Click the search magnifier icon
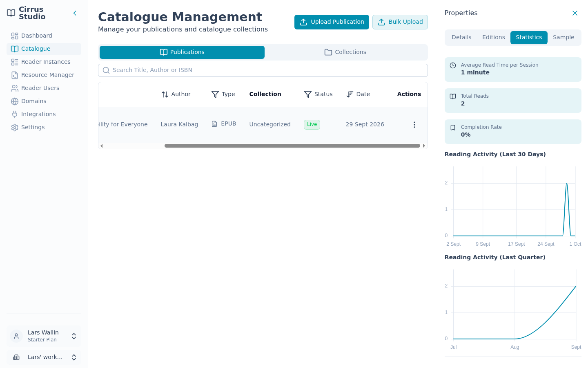Image resolution: width=588 pixels, height=368 pixels. pos(106,70)
